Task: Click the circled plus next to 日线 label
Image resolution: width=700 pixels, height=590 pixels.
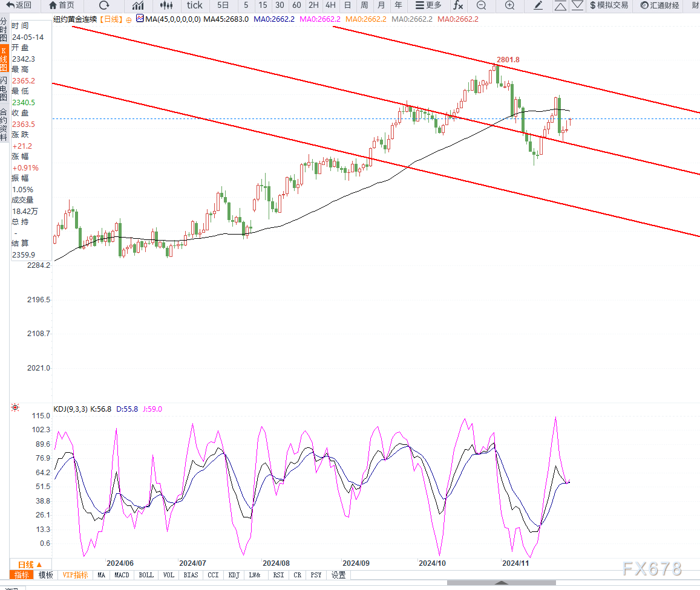Action: [128, 19]
